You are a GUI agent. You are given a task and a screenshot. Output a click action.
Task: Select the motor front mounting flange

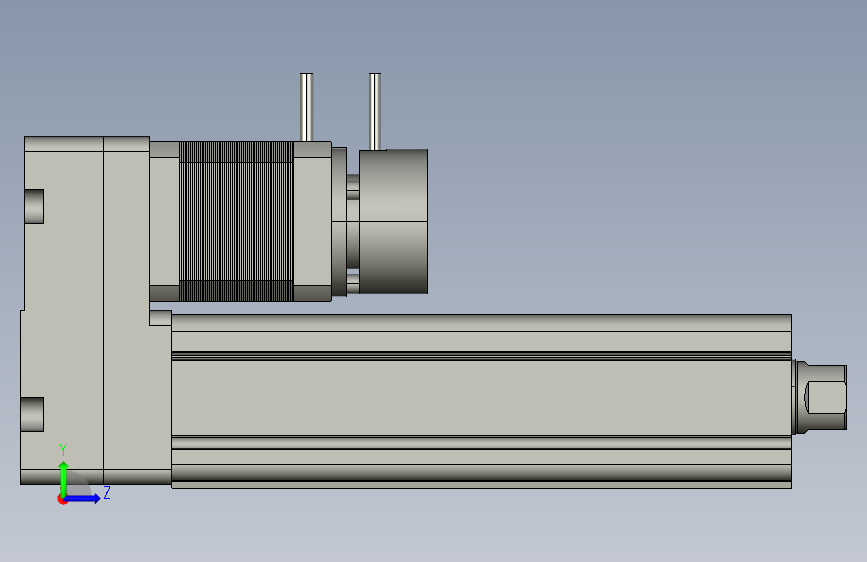[164, 221]
